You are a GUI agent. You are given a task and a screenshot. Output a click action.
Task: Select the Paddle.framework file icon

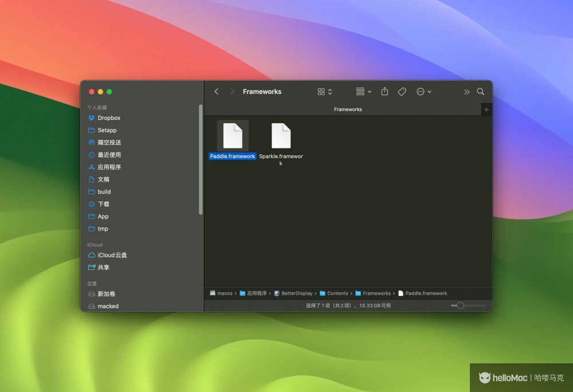pos(233,136)
